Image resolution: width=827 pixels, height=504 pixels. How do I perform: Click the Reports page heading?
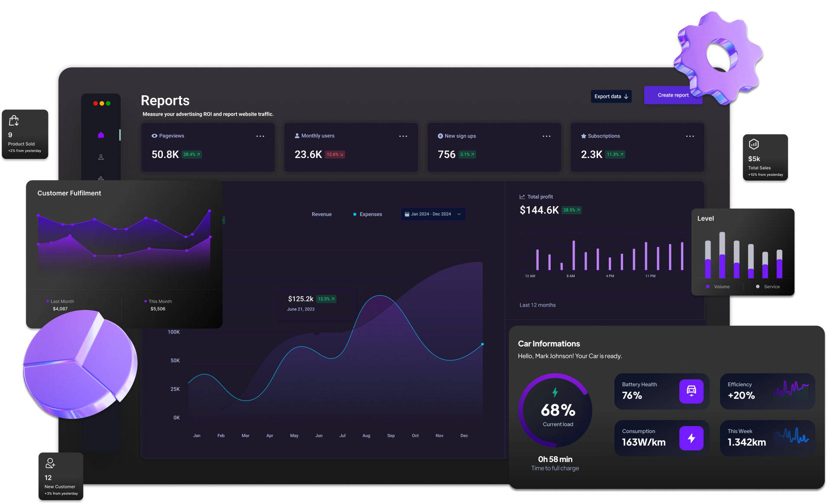(165, 100)
